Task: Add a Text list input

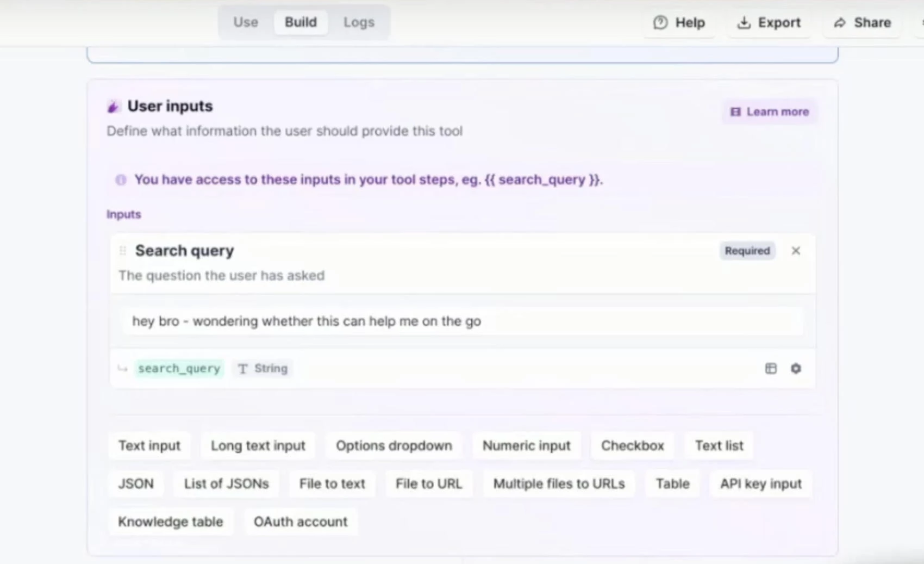Action: [719, 445]
